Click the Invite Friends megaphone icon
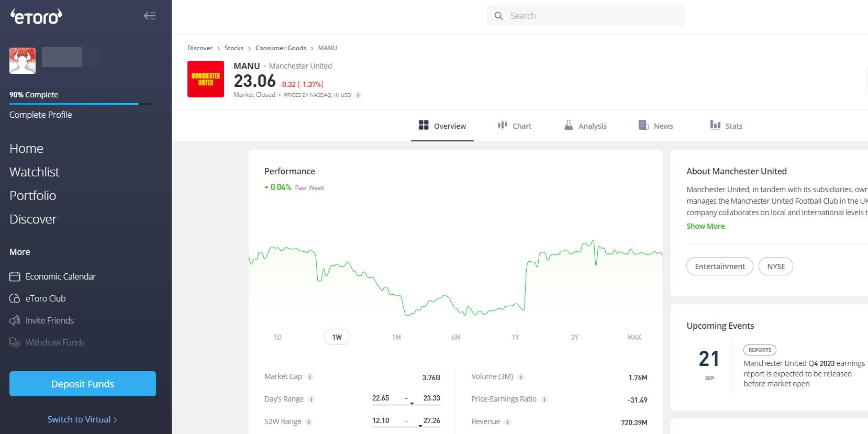 pyautogui.click(x=15, y=320)
